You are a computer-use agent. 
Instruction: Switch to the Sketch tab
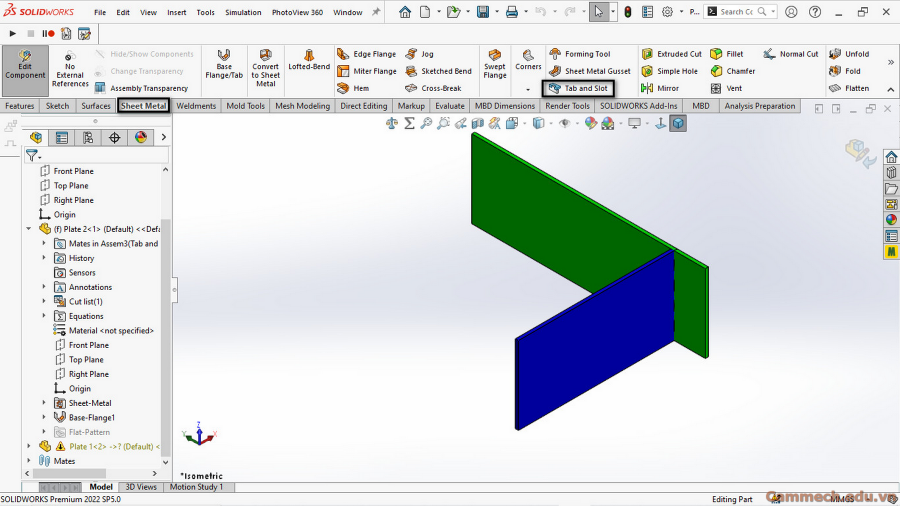(57, 106)
